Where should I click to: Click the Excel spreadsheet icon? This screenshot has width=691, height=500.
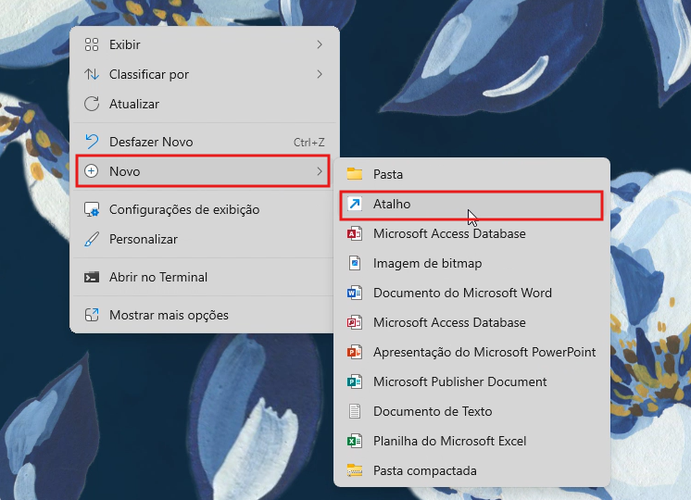point(354,441)
